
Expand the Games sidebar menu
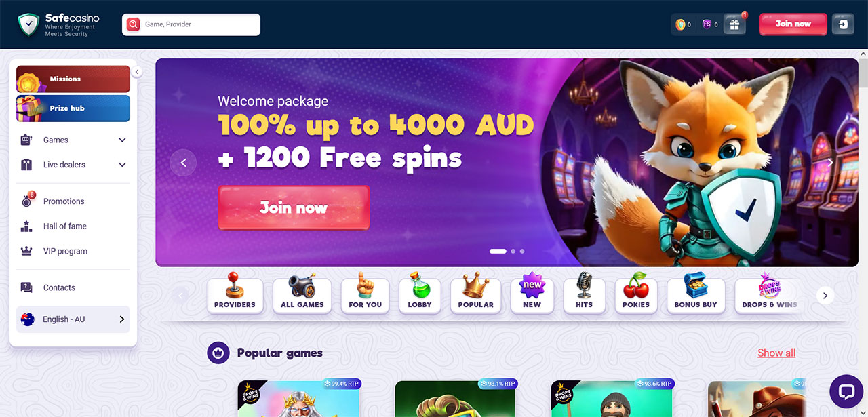click(x=73, y=140)
